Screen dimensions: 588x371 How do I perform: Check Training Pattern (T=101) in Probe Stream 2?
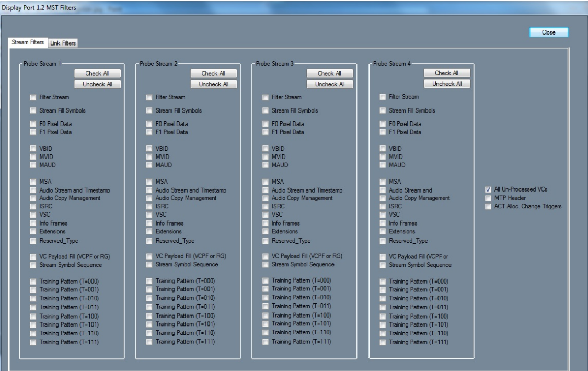(149, 324)
